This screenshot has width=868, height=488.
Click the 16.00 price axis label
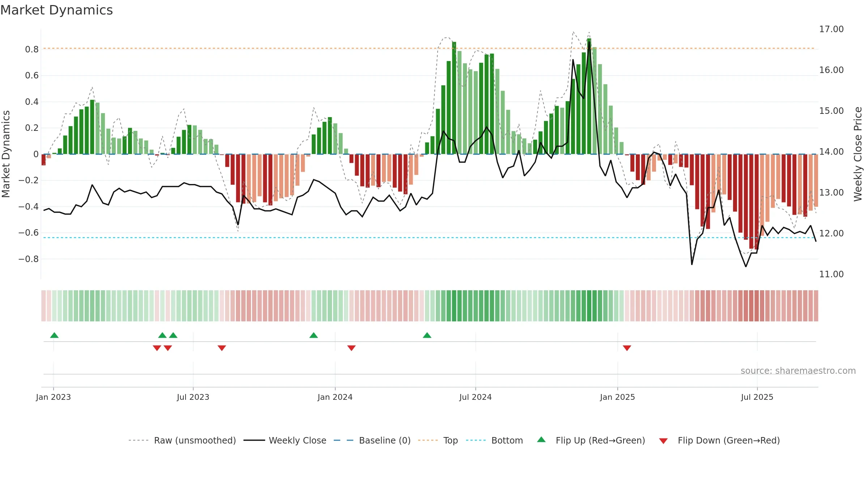(831, 70)
